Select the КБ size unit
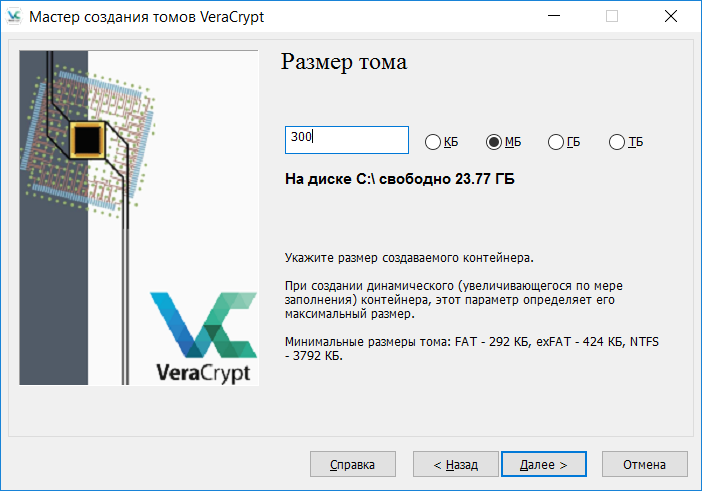Viewport: 702px width, 491px height. 433,142
